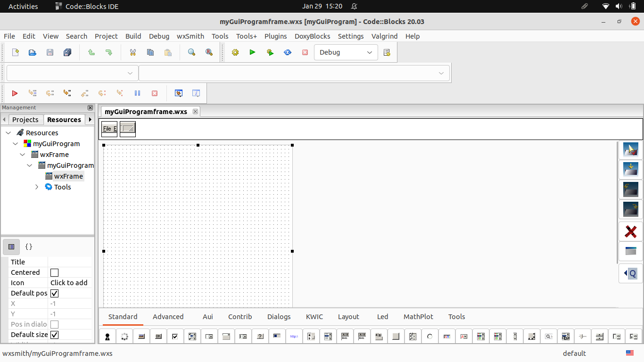This screenshot has width=644, height=362.
Task: Select the wxFrame leaf tree item
Action: [68, 176]
